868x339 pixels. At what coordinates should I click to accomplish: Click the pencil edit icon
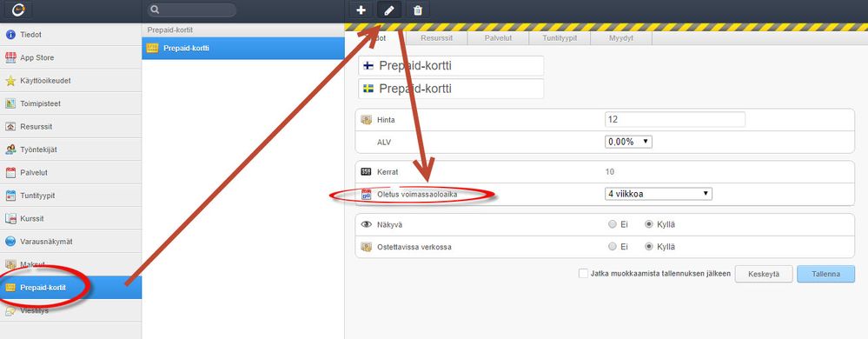point(389,10)
